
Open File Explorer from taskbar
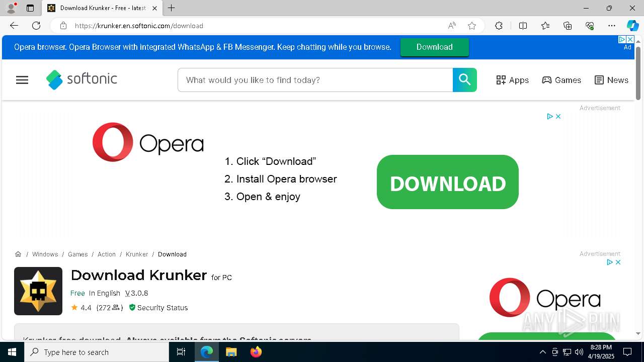[x=231, y=352]
